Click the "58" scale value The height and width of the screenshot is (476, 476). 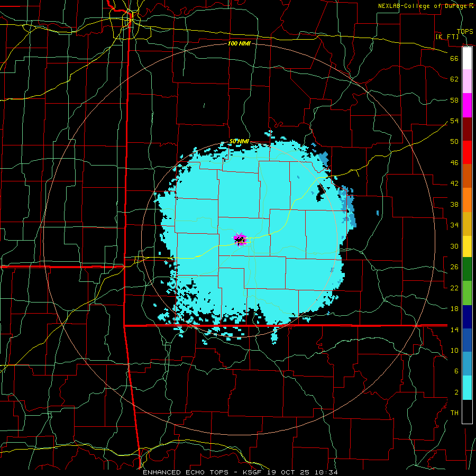click(454, 100)
